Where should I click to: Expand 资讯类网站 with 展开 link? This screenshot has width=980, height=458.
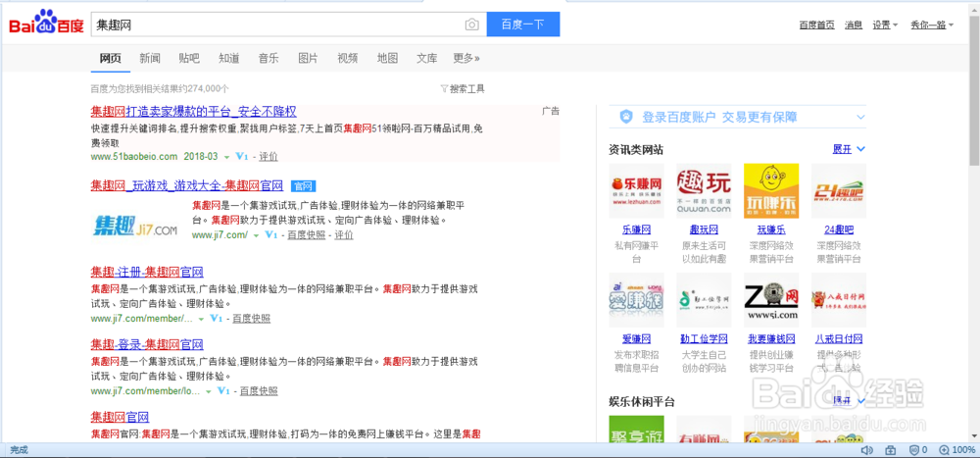[x=848, y=149]
